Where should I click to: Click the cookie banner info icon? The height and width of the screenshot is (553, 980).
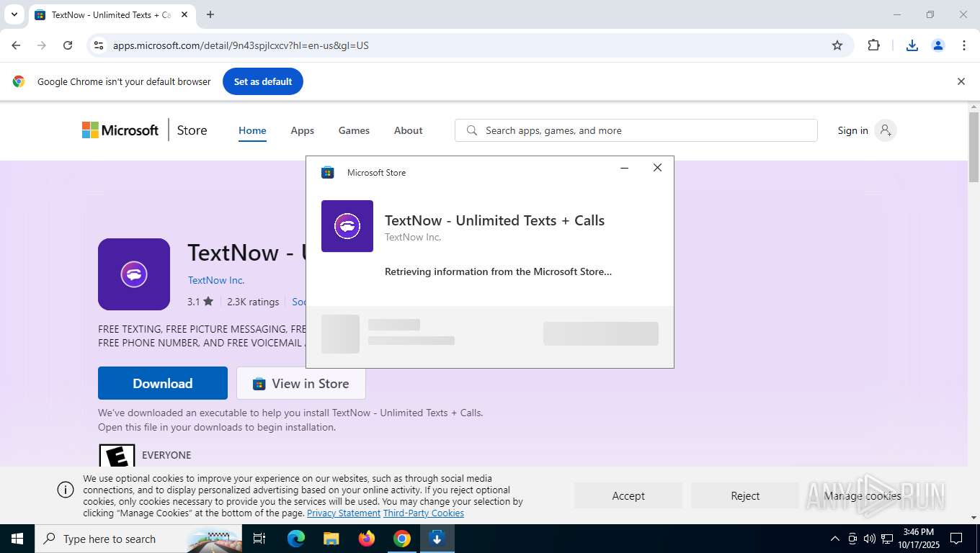(66, 490)
